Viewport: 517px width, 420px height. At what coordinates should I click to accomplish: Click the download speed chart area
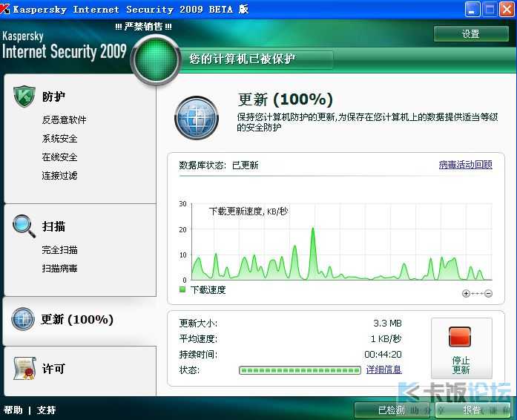342,242
